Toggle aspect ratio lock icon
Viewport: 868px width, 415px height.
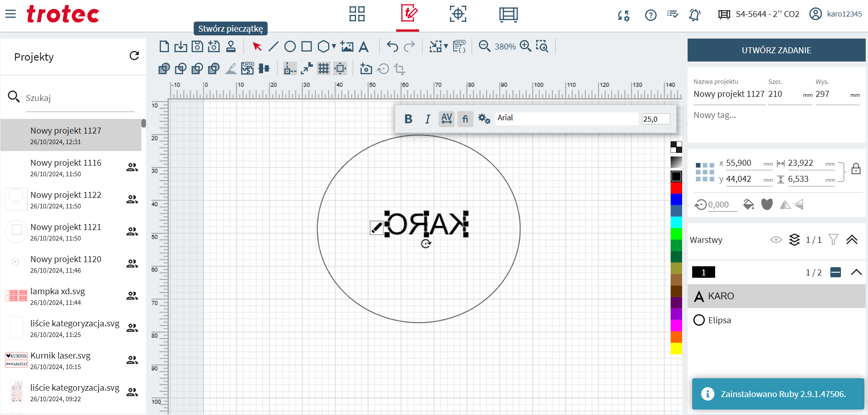(856, 168)
